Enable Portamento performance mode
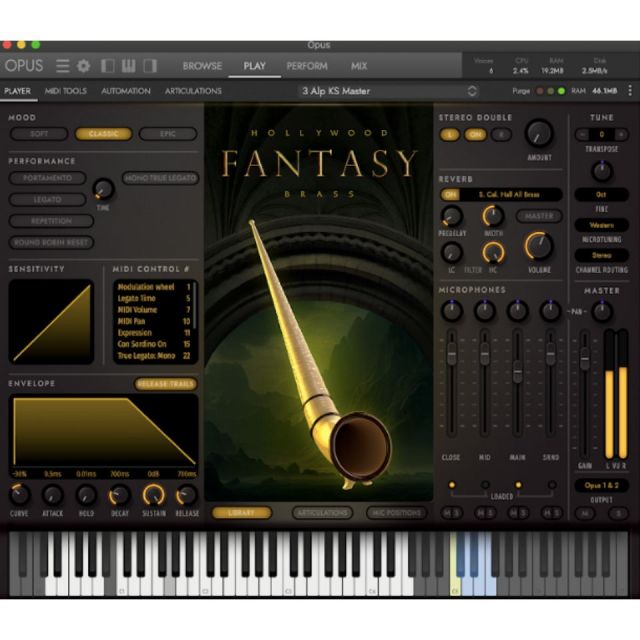The height and width of the screenshot is (640, 640). (47, 178)
